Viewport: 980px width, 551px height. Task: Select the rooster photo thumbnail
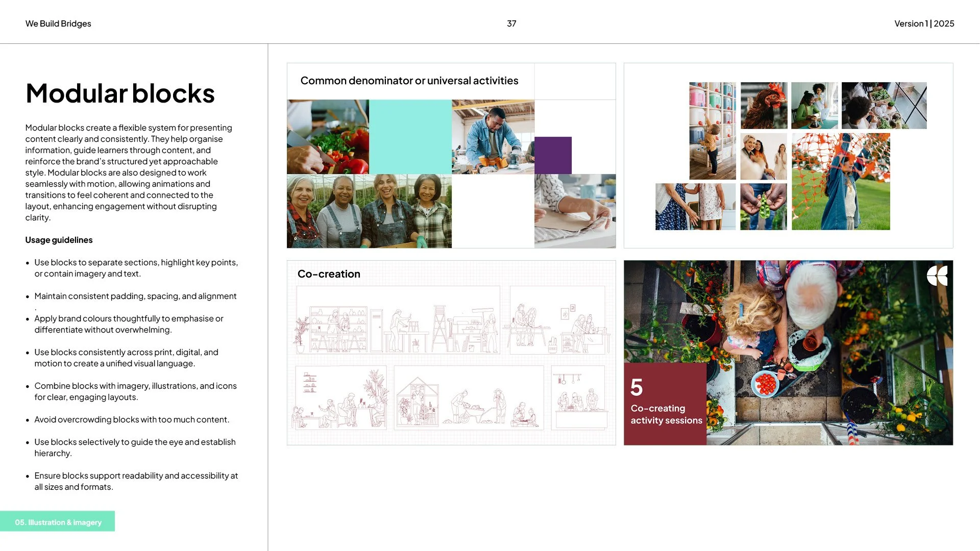click(x=764, y=105)
